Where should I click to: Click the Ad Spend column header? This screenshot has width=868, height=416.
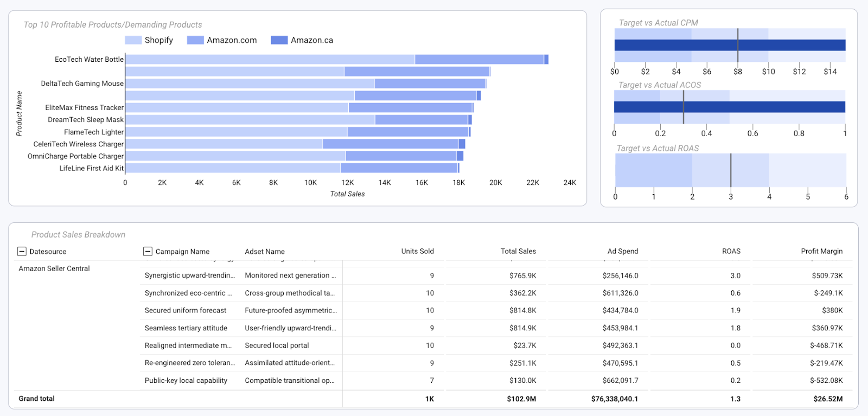tap(622, 251)
